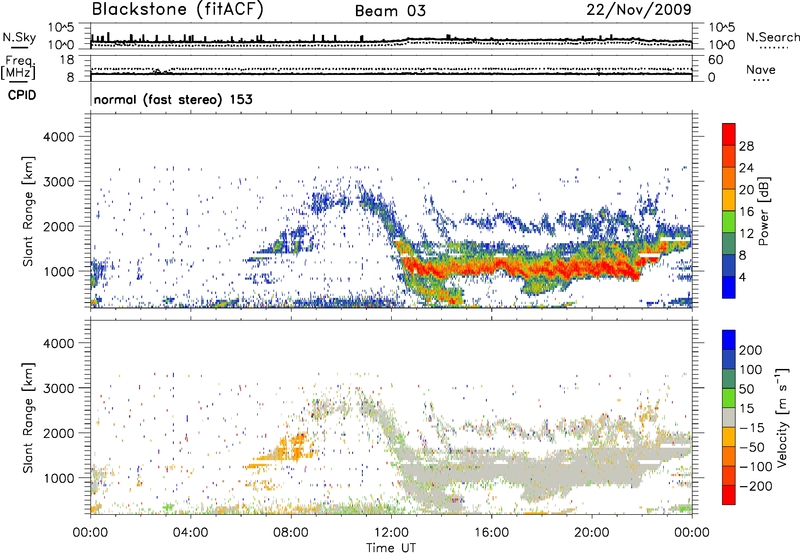
Task: Pick the top blue Velocity colorbar segment
Action: pos(729,340)
